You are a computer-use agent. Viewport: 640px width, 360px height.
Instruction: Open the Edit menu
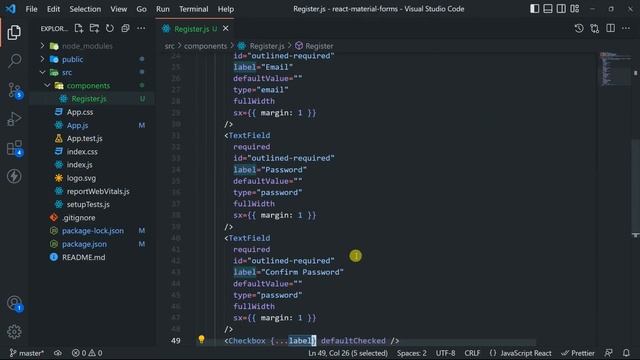[x=53, y=9]
